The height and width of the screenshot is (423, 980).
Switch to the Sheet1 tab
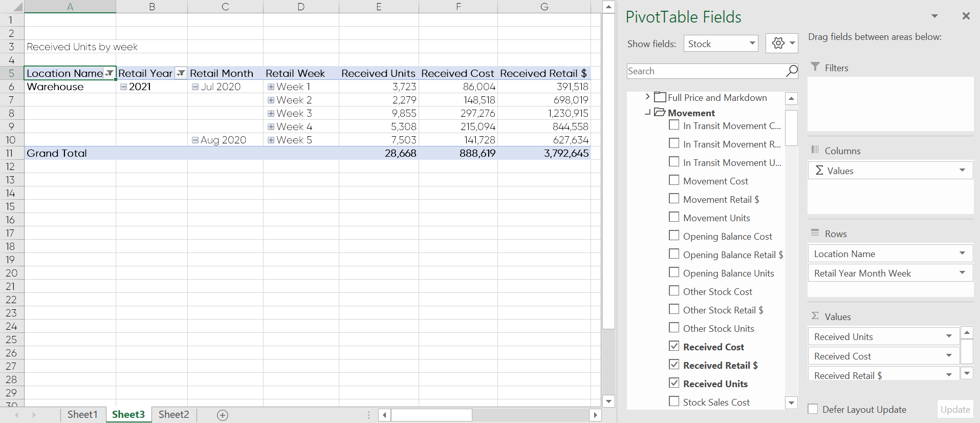tap(82, 414)
